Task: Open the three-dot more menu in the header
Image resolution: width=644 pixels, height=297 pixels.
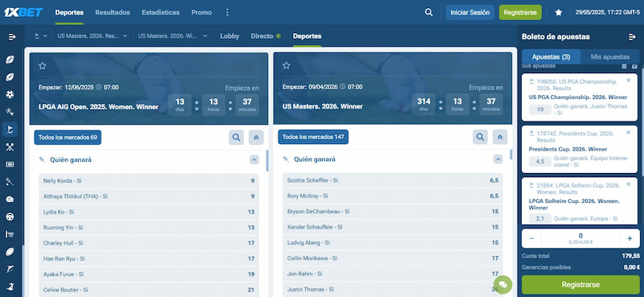Action: coord(227,12)
